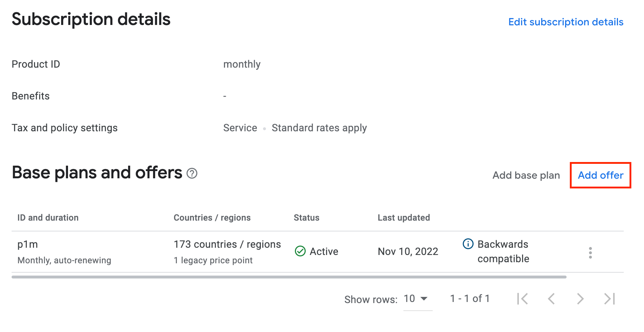Go to previous page arrow
644x332 pixels.
[x=551, y=299]
